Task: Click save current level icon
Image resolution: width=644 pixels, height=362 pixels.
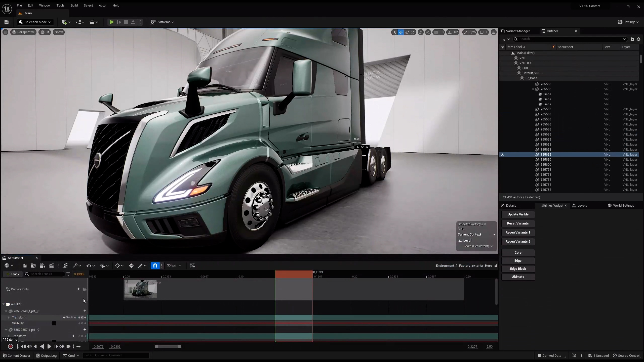Action: tap(7, 22)
